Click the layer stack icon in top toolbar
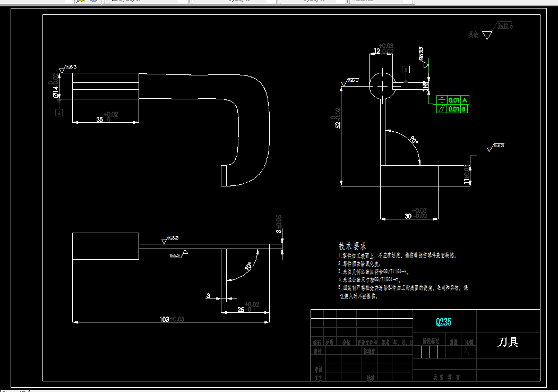The image size is (558, 392). coord(93,1)
